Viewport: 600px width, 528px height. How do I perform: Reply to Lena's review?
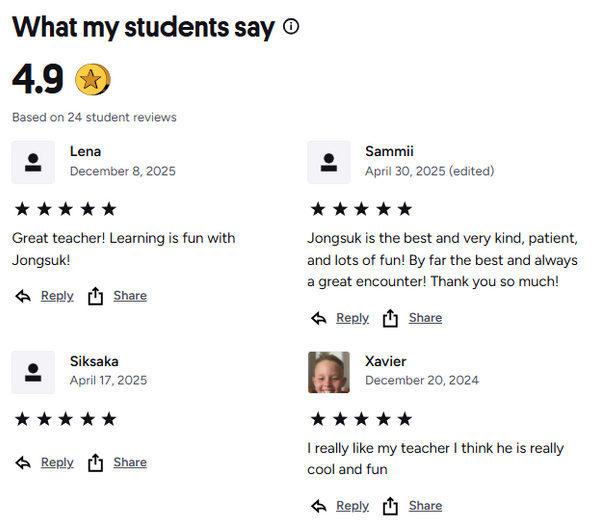(x=57, y=296)
